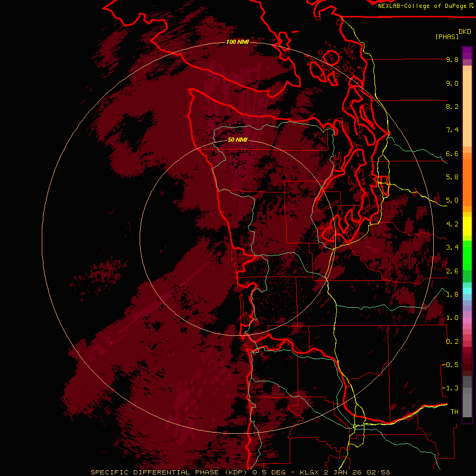
Task: Click the KLGX station identifier in caption
Action: (x=309, y=472)
